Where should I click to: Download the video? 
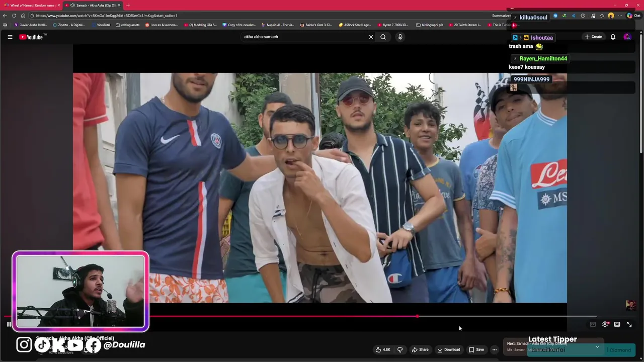(x=449, y=349)
